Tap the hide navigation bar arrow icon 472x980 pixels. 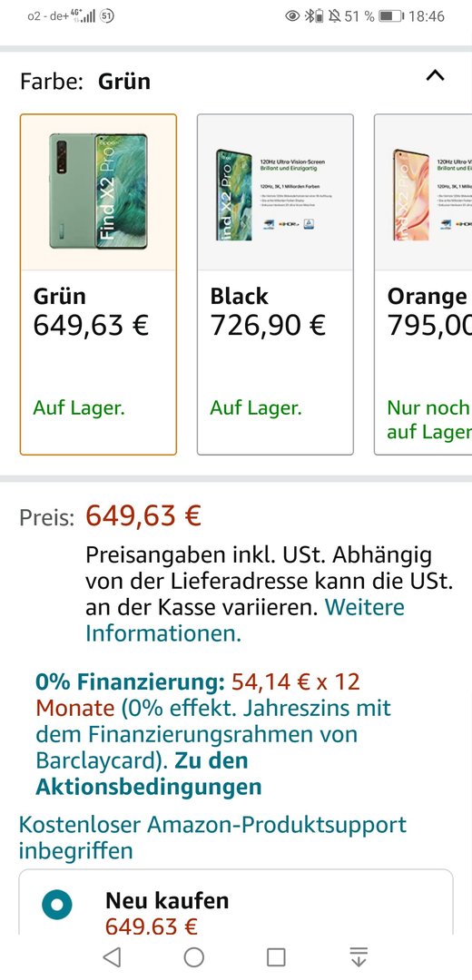point(359,956)
